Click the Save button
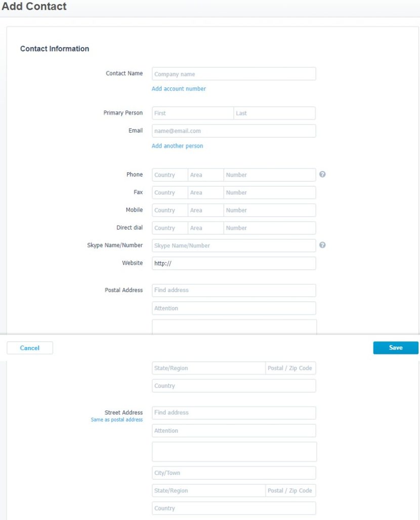Screen dimensions: 420x520 click(395, 348)
